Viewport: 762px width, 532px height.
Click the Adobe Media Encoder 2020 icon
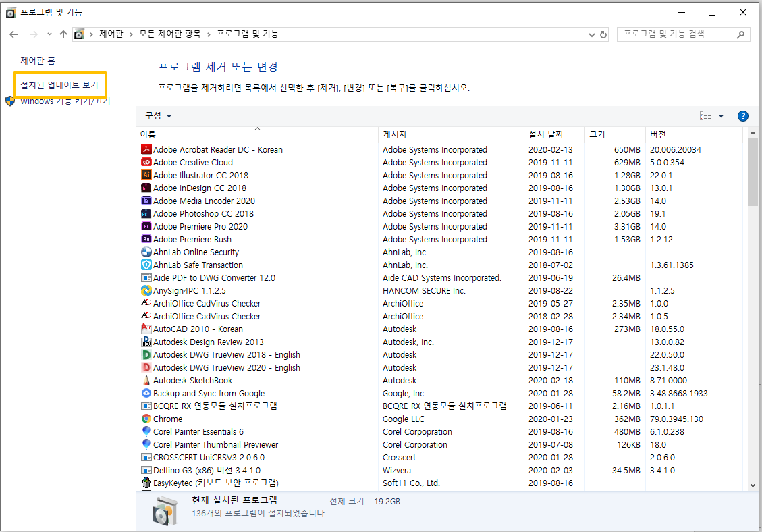[x=146, y=201]
